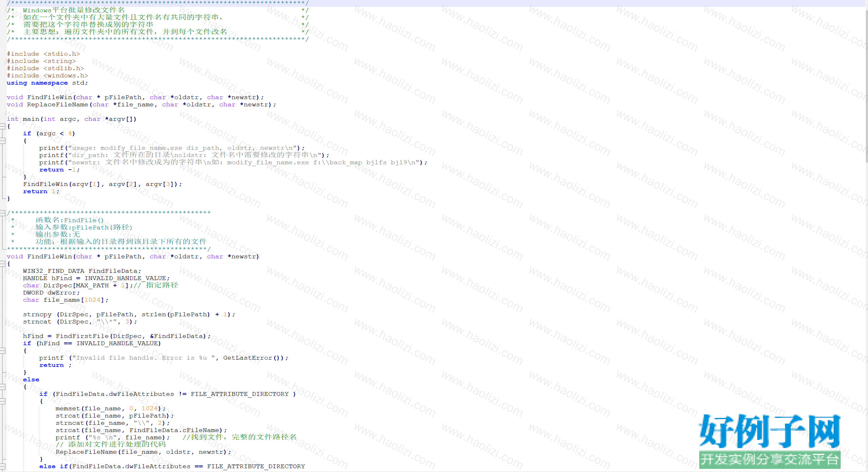Image resolution: width=868 pixels, height=472 pixels.
Task: Place cursor on '#include <stdio.h>'
Action: [43, 54]
